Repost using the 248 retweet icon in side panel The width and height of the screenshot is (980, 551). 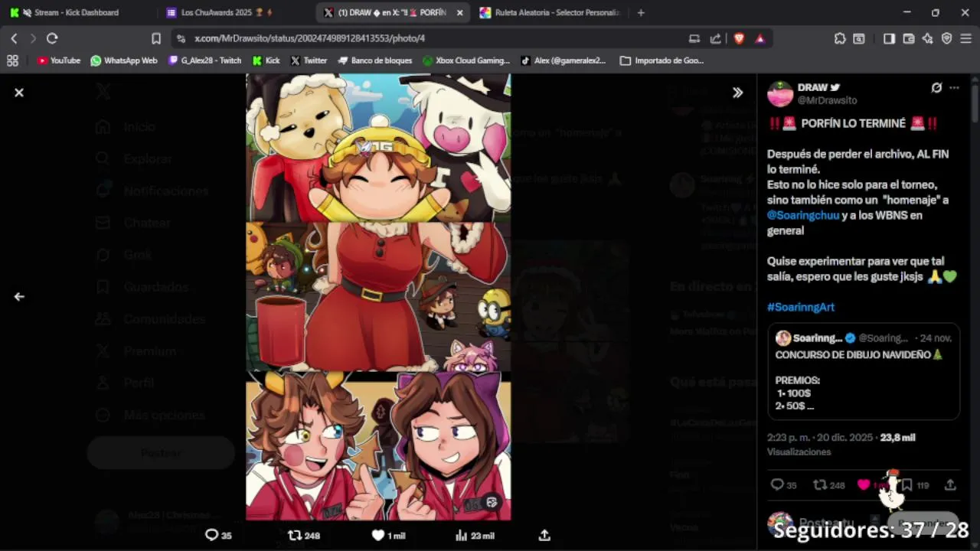[820, 485]
